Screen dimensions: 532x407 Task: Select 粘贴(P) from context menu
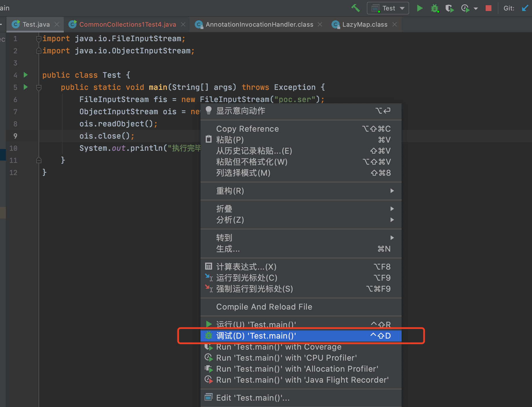[301, 140]
